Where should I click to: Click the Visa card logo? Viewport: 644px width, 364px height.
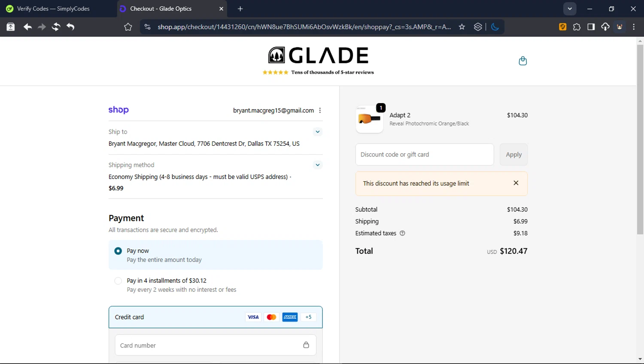point(253,317)
